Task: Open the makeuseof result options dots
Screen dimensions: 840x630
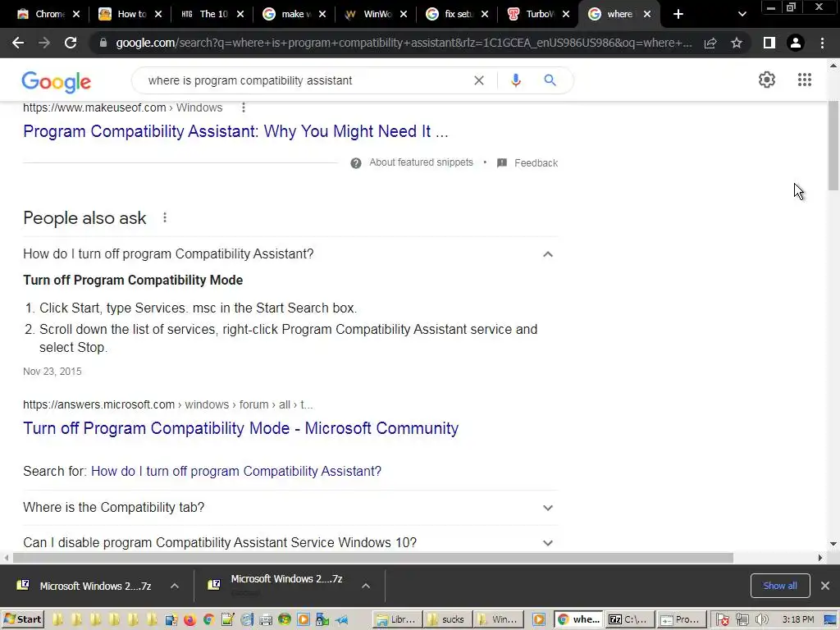Action: click(x=243, y=107)
